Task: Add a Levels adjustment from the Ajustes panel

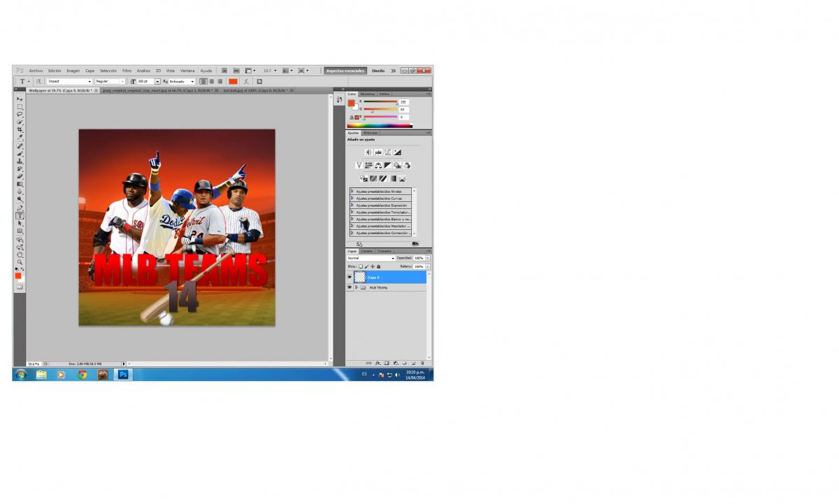Action: point(378,152)
